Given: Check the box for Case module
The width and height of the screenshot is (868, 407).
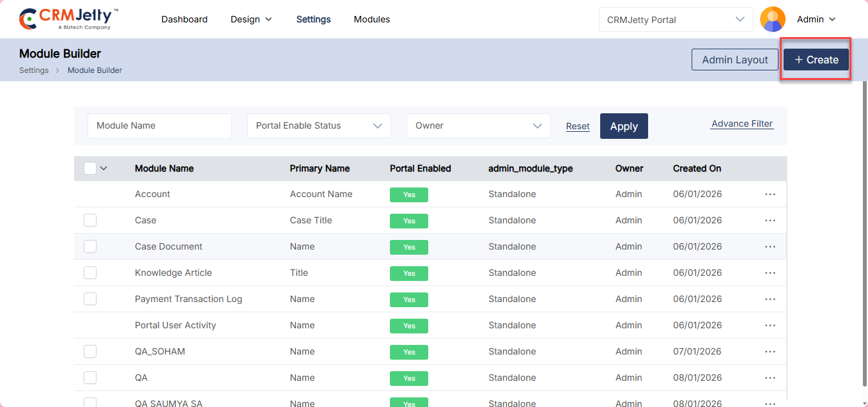Looking at the screenshot, I should click(x=90, y=220).
